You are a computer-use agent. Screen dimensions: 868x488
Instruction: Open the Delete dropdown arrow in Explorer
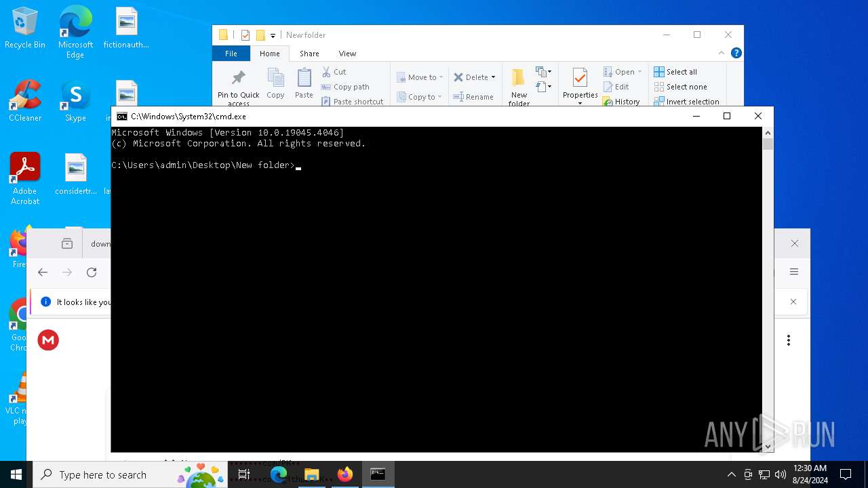pos(493,77)
